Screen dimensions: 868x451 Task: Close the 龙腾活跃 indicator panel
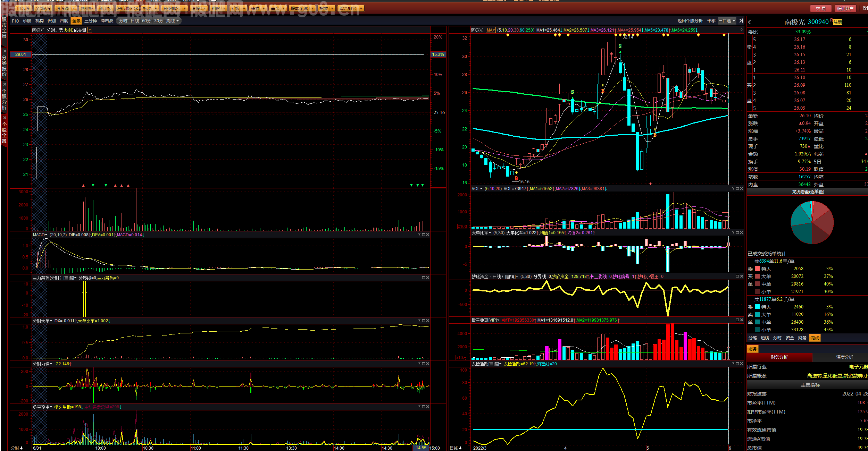pos(742,364)
